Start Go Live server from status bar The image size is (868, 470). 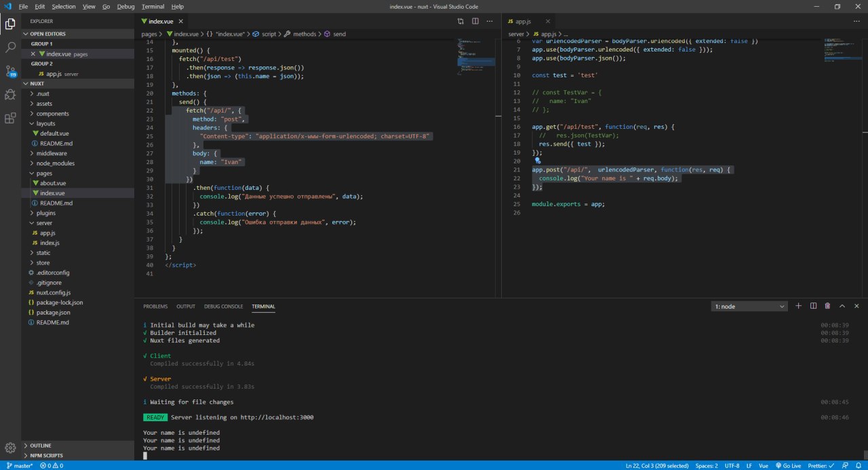pyautogui.click(x=790, y=466)
